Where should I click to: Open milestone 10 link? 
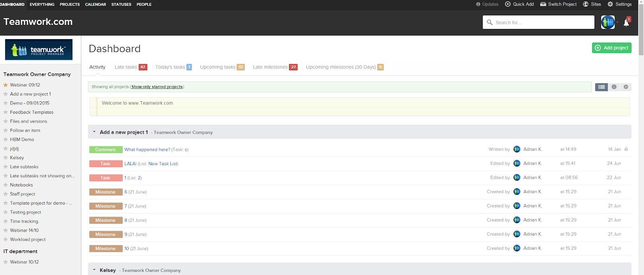(127, 248)
